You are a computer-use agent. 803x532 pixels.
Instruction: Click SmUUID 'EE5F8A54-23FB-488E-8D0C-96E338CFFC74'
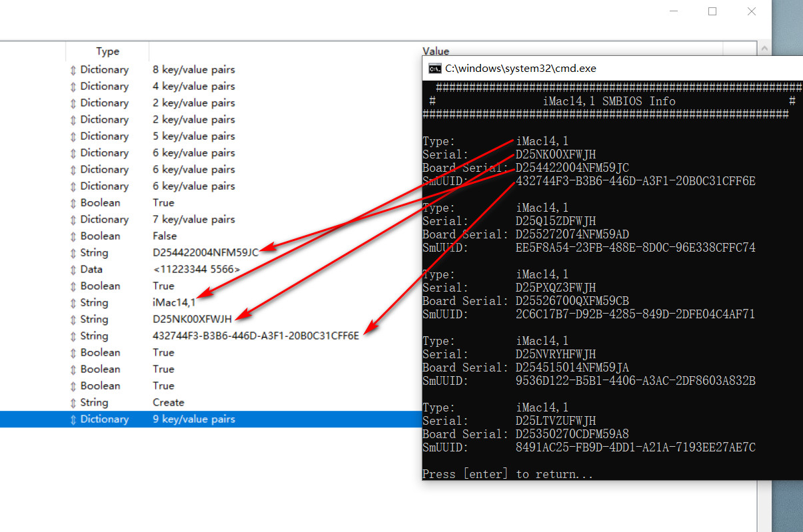(x=636, y=248)
